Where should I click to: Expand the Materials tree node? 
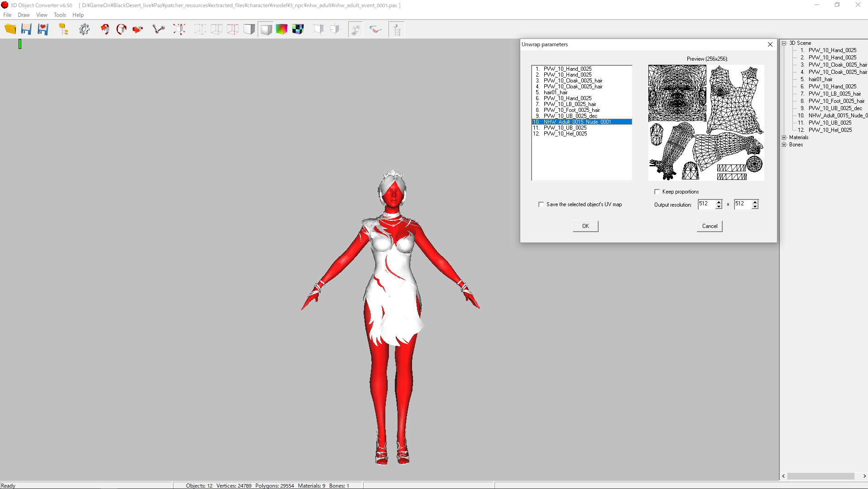pos(784,137)
